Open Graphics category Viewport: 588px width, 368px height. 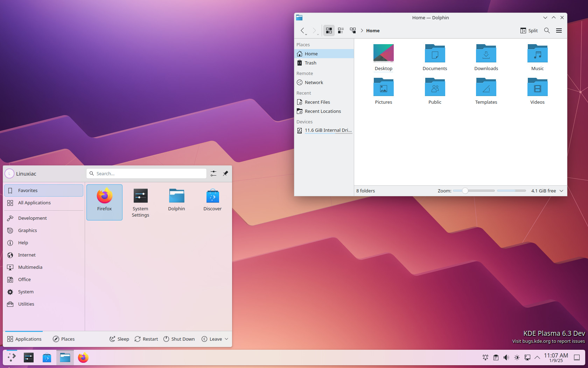44,230
